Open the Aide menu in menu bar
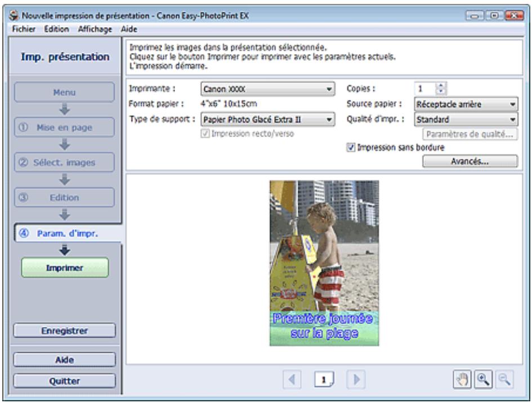Image resolution: width=532 pixels, height=403 pixels. [129, 29]
